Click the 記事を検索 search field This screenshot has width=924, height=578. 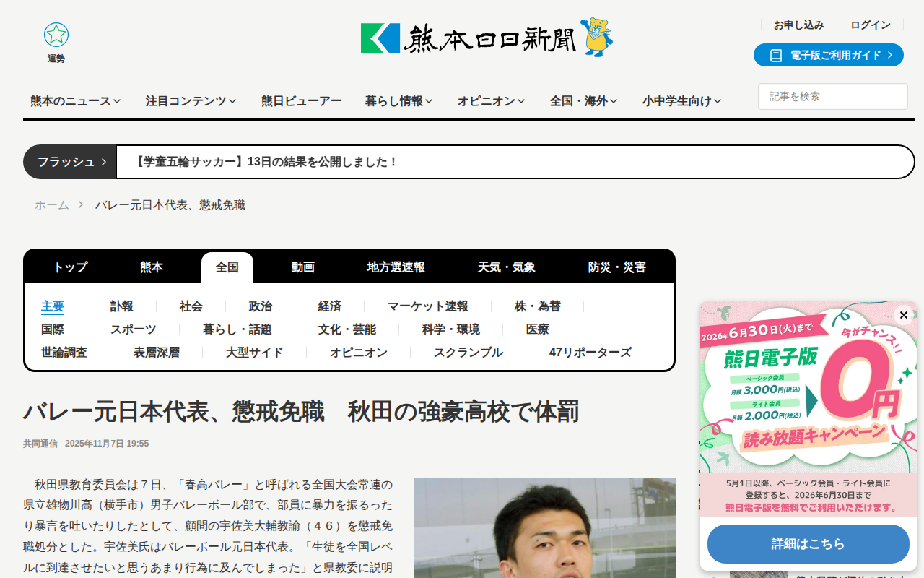coord(833,96)
